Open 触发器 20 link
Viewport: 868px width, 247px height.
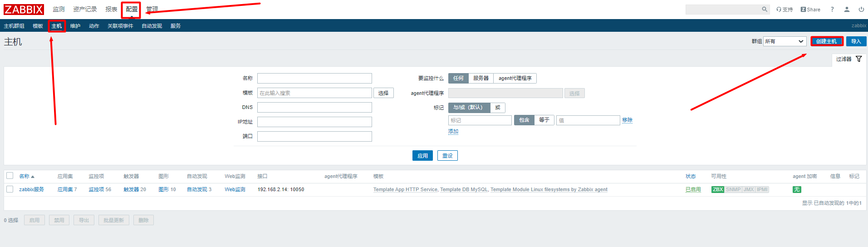coord(131,189)
